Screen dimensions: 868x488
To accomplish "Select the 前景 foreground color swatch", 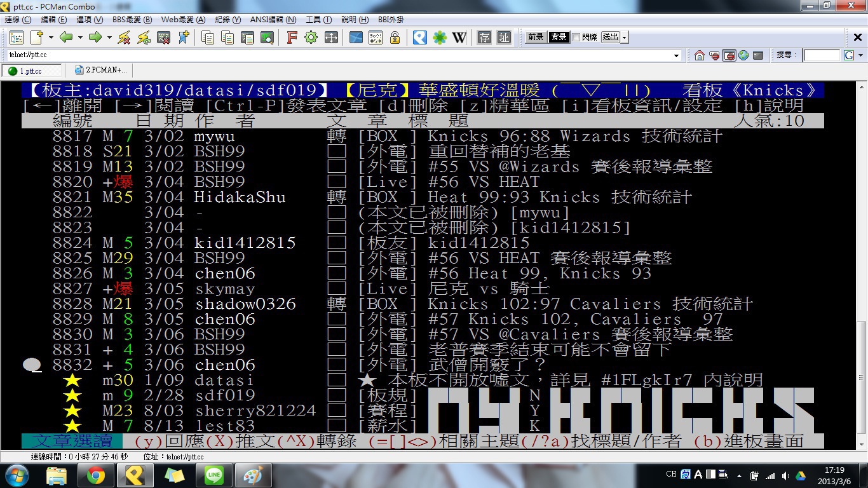I will coord(536,37).
